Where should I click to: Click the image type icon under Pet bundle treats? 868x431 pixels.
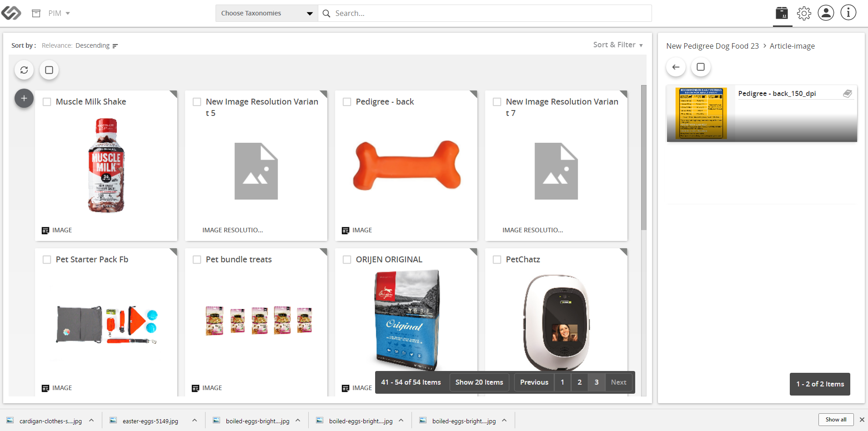[196, 388]
